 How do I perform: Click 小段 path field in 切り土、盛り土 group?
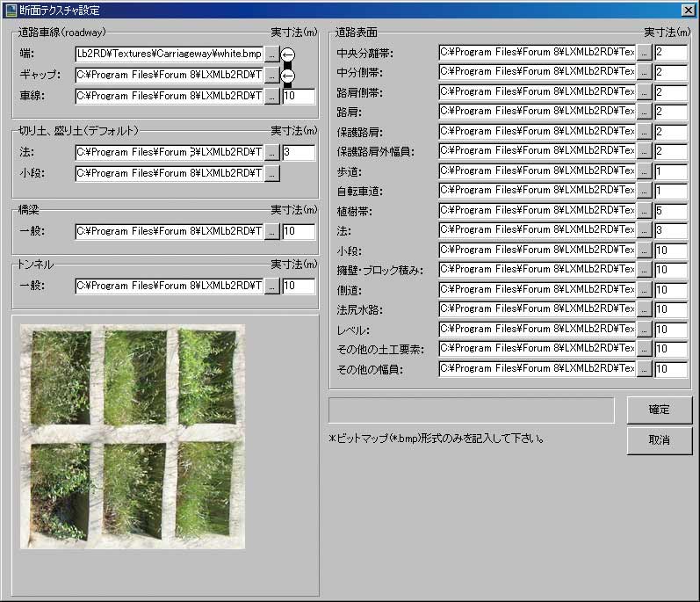tap(170, 173)
